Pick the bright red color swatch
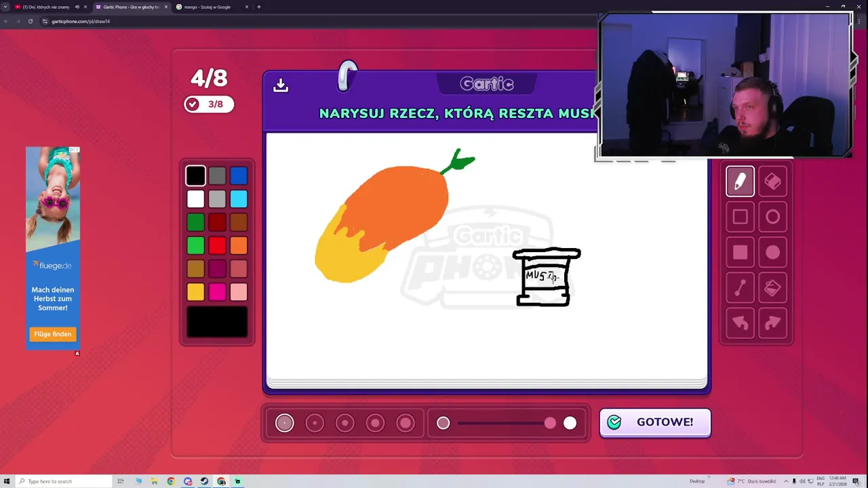Image resolution: width=868 pixels, height=488 pixels. point(217,245)
